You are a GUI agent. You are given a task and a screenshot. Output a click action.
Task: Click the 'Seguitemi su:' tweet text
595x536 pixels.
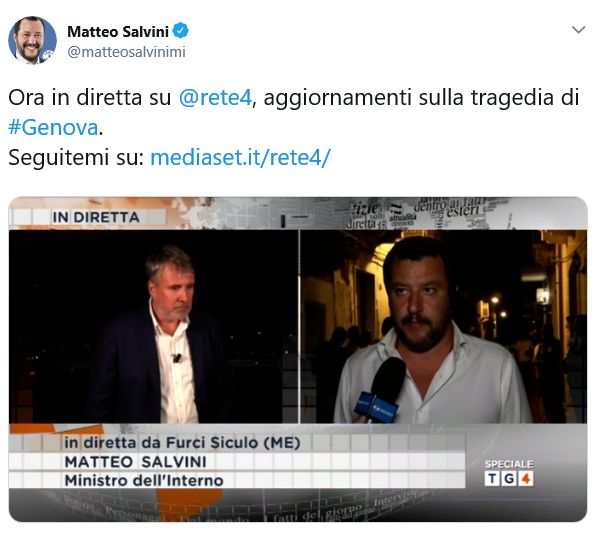76,157
